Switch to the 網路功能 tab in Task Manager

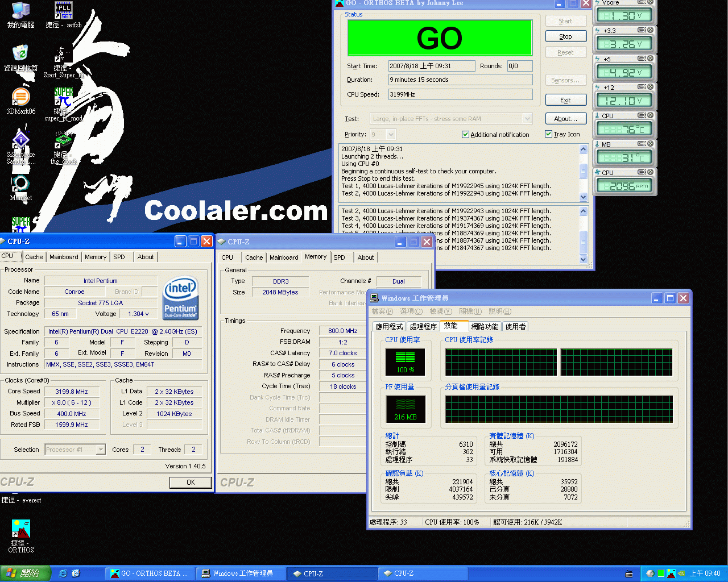(x=485, y=327)
